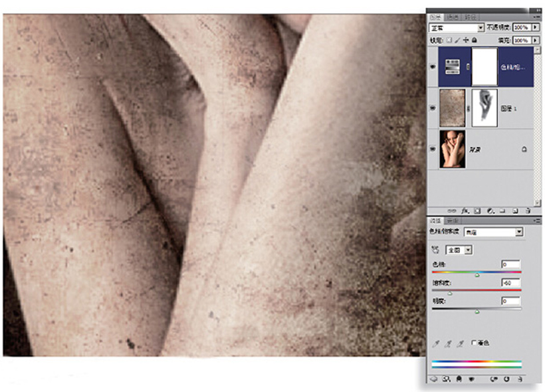Viewport: 545px width, 392px height.
Task: Select the first eyedropper tool
Action: (435, 343)
